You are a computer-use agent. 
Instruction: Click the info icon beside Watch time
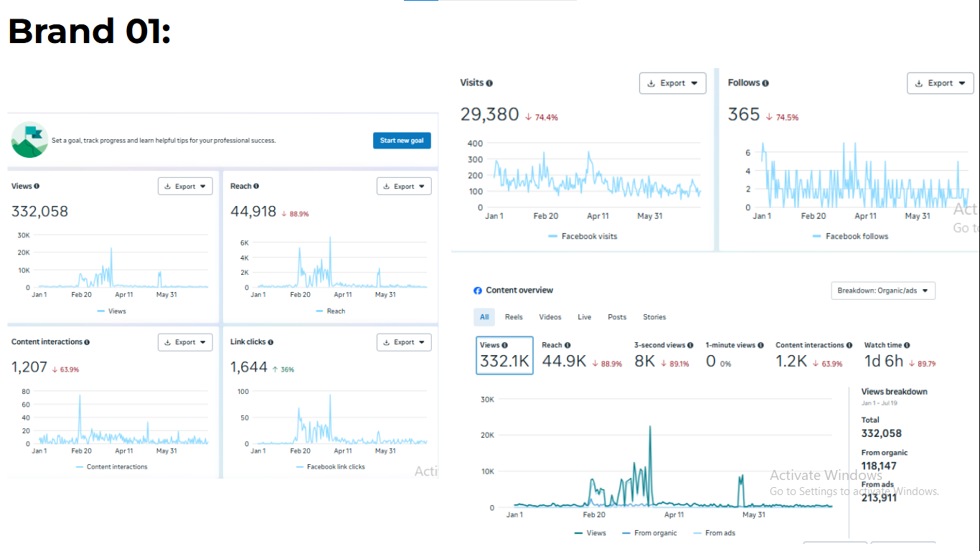pyautogui.click(x=908, y=345)
